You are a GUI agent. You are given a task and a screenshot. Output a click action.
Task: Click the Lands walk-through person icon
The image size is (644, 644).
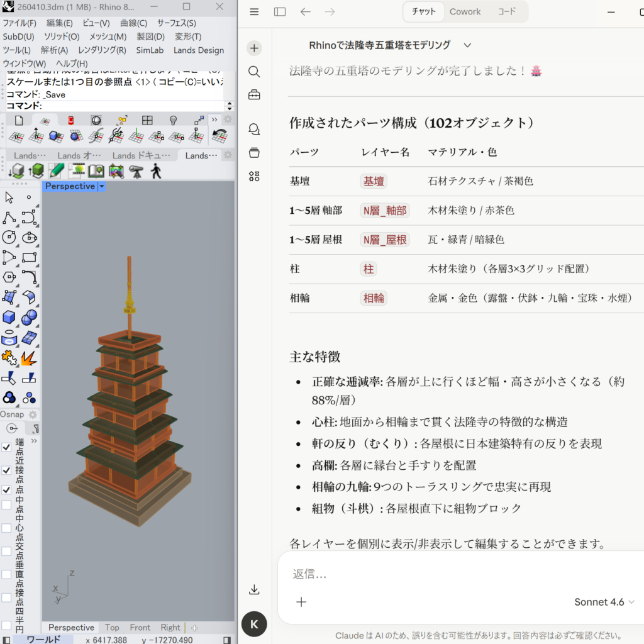[x=155, y=170]
